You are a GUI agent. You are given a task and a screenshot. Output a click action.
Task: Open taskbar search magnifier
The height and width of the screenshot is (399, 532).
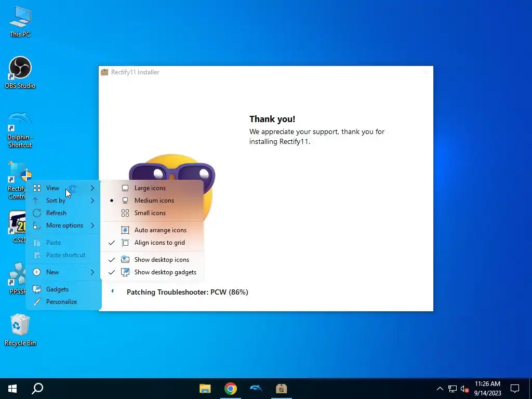[37, 389]
